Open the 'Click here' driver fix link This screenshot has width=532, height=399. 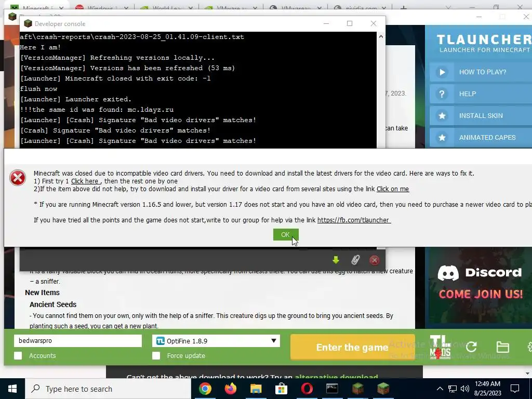(85, 181)
